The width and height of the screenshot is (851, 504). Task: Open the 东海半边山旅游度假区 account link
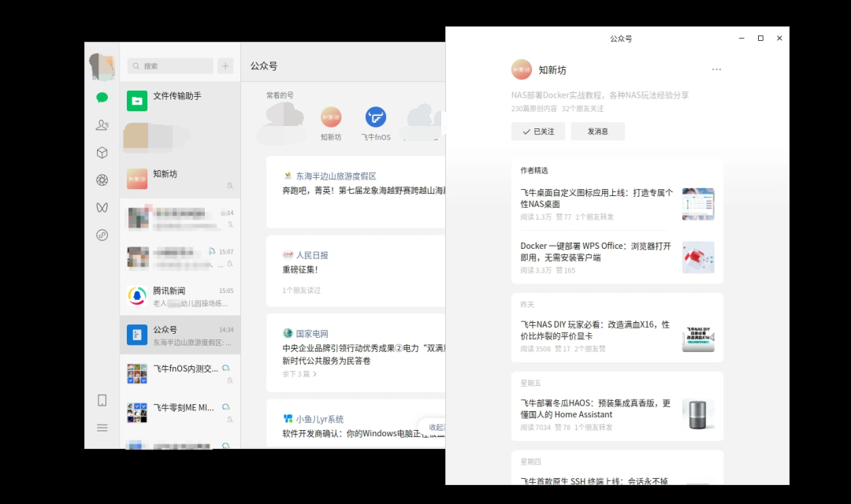pos(336,176)
